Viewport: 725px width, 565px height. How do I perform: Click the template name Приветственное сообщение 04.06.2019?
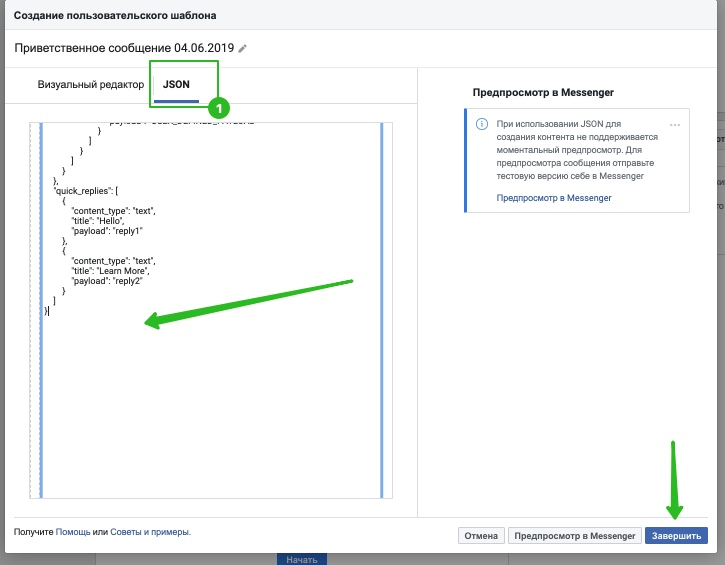click(x=124, y=48)
